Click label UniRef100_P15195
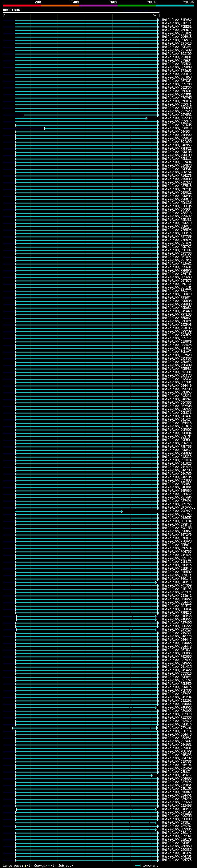The width and height of the screenshot is (197, 868). (176, 589)
